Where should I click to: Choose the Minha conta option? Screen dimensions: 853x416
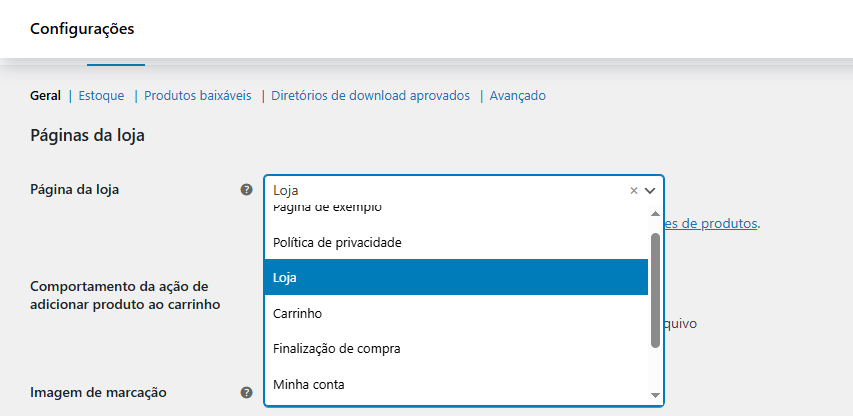(308, 384)
